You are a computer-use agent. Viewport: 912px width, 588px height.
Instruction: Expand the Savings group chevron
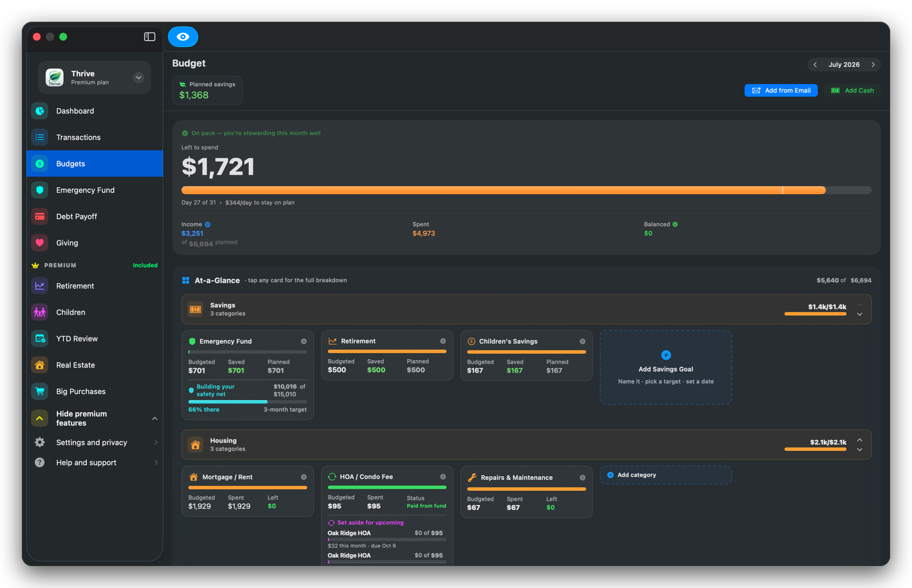(860, 315)
